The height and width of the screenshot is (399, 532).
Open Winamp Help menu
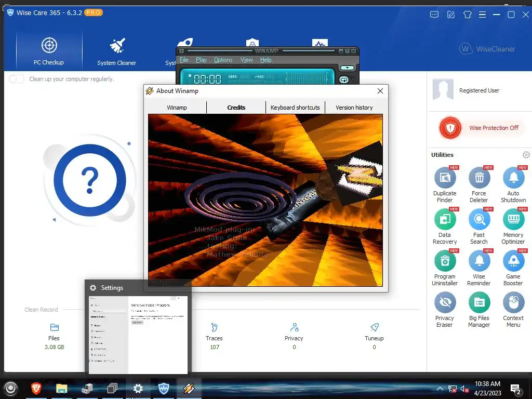click(265, 60)
